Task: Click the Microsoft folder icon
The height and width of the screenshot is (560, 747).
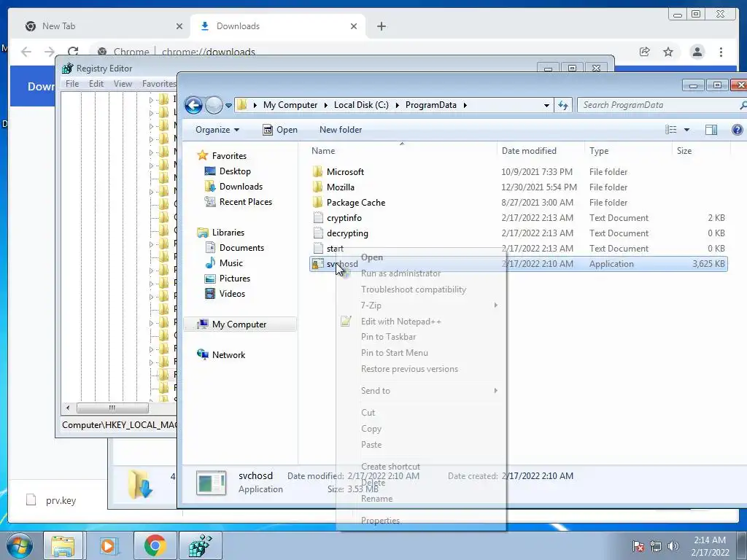Action: tap(318, 171)
